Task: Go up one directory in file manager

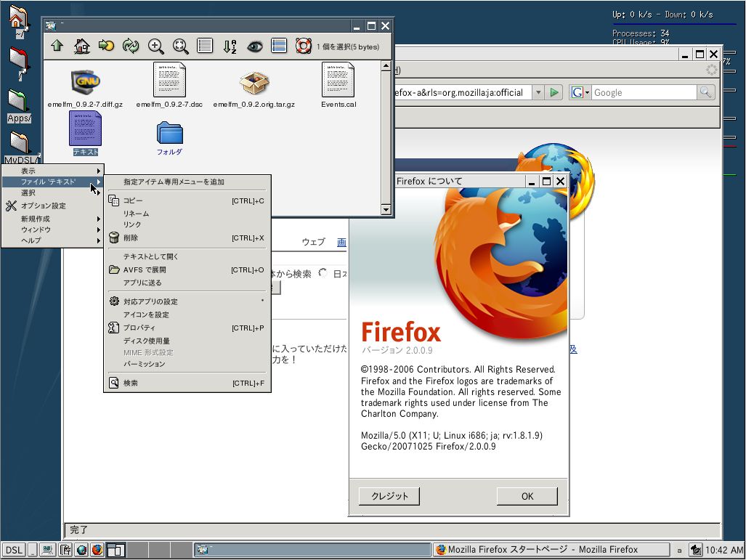Action: (57, 46)
